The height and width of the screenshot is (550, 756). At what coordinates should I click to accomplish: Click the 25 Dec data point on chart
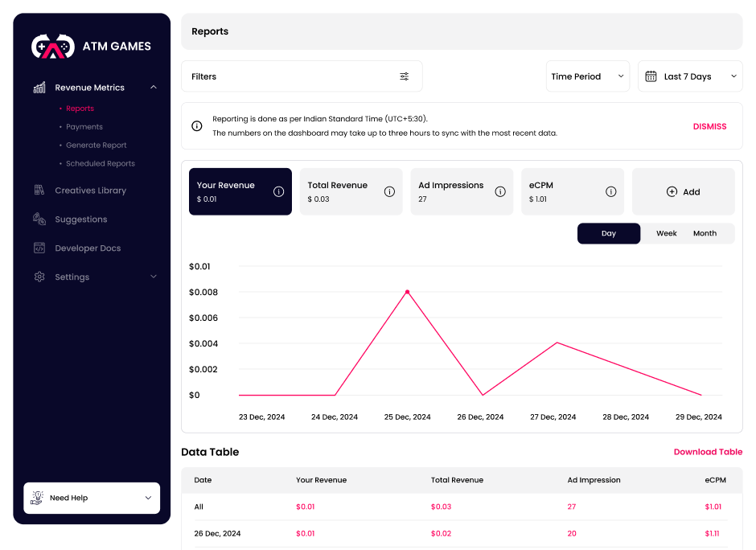408,292
